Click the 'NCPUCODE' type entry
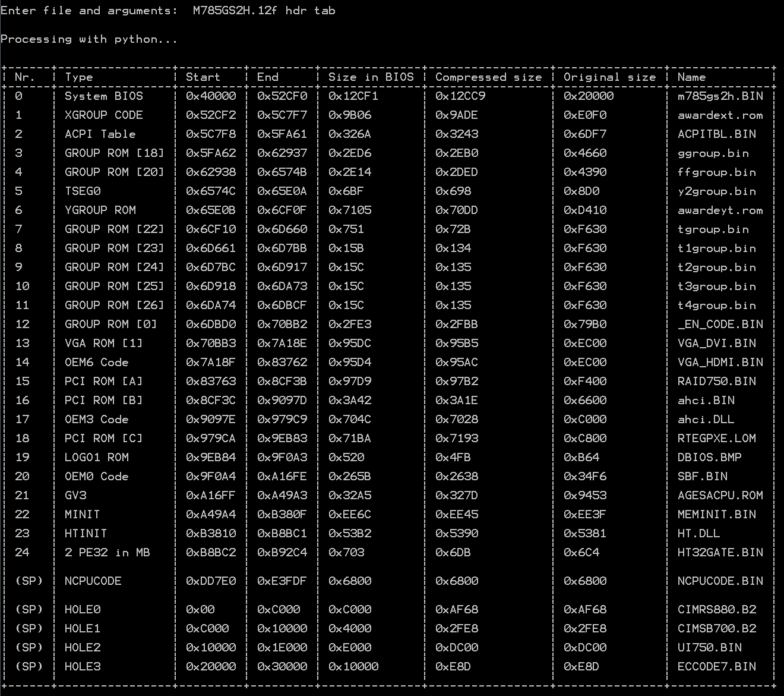Viewport: 784px width, 696px height. [x=93, y=581]
